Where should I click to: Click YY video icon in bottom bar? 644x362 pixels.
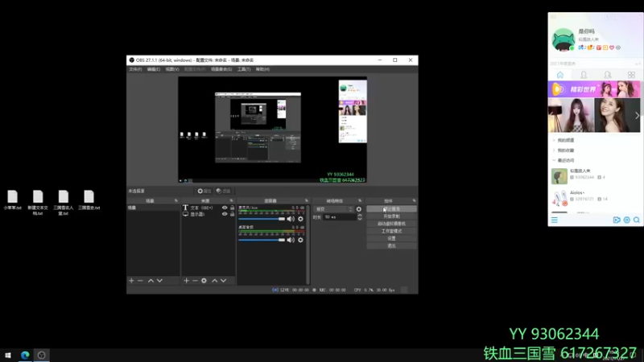[617, 220]
